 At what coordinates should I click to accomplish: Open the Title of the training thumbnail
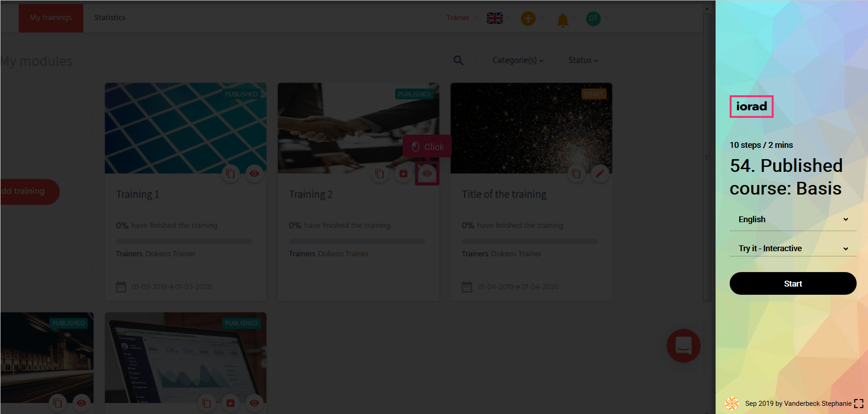pyautogui.click(x=531, y=128)
